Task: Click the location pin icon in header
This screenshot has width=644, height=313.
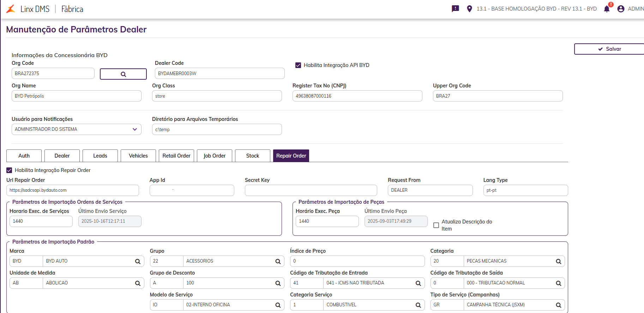Action: pyautogui.click(x=469, y=9)
